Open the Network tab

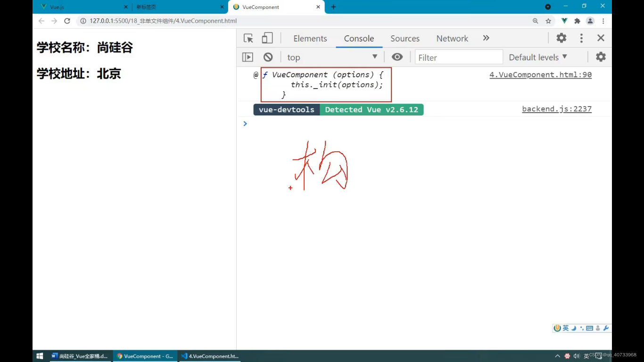point(452,39)
